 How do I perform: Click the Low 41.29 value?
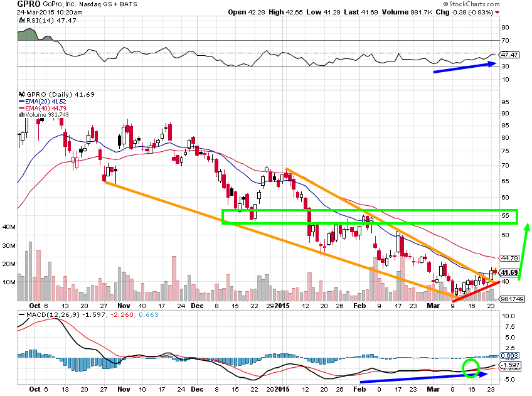pyautogui.click(x=323, y=12)
